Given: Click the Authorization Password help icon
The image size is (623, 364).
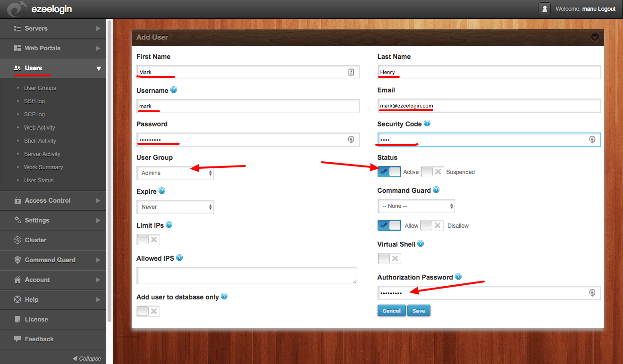Looking at the screenshot, I should point(458,277).
